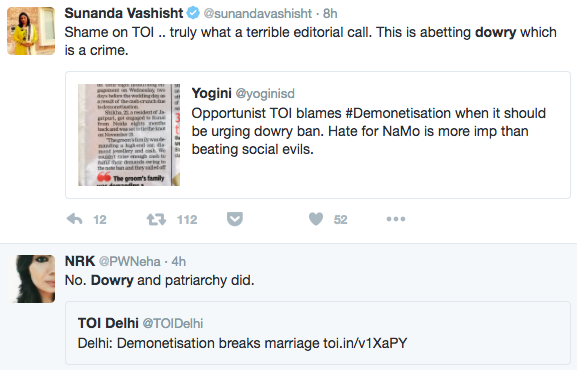Open Yogini's quoted tweet author name
Screen dimensions: 577x370
212,93
